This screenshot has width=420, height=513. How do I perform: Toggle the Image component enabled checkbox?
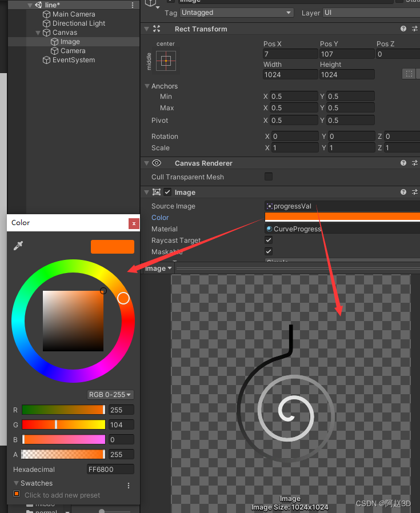tap(167, 192)
